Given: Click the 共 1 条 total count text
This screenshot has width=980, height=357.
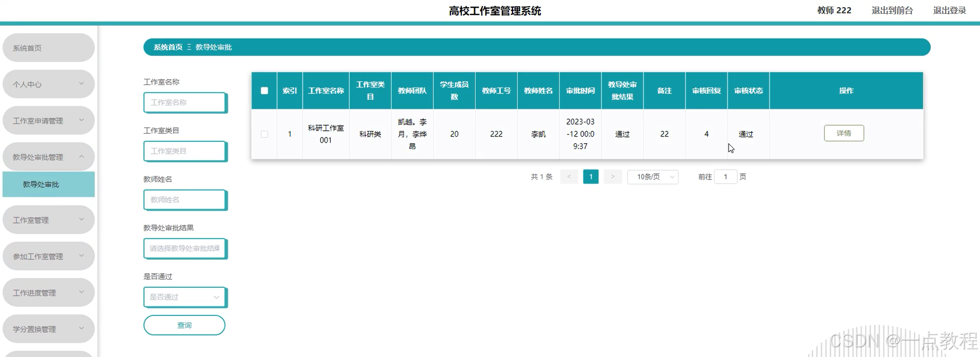Looking at the screenshot, I should (541, 177).
